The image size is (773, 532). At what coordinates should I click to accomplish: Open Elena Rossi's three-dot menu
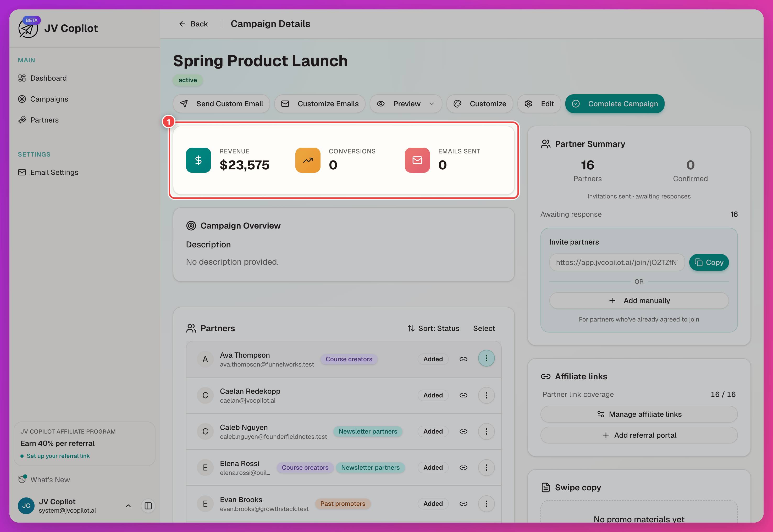(x=486, y=468)
